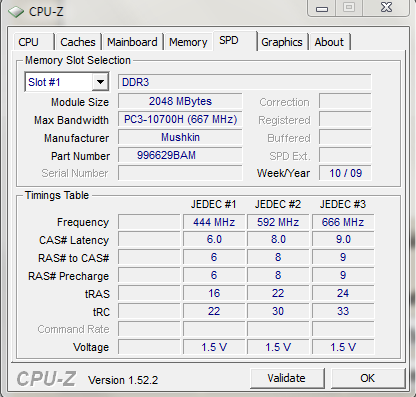Click the OK button

[368, 378]
